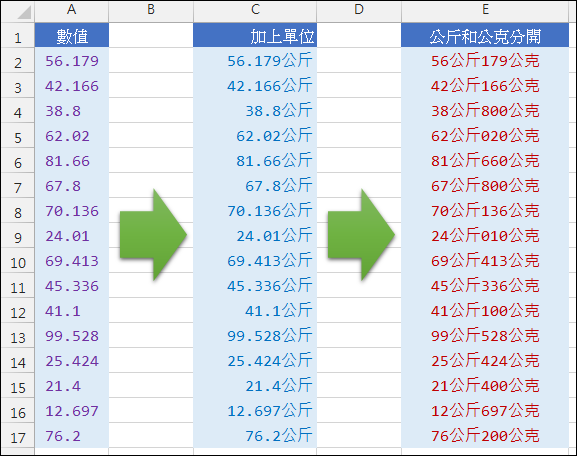Select cell with value 76.2
The image size is (577, 456).
(x=72, y=436)
